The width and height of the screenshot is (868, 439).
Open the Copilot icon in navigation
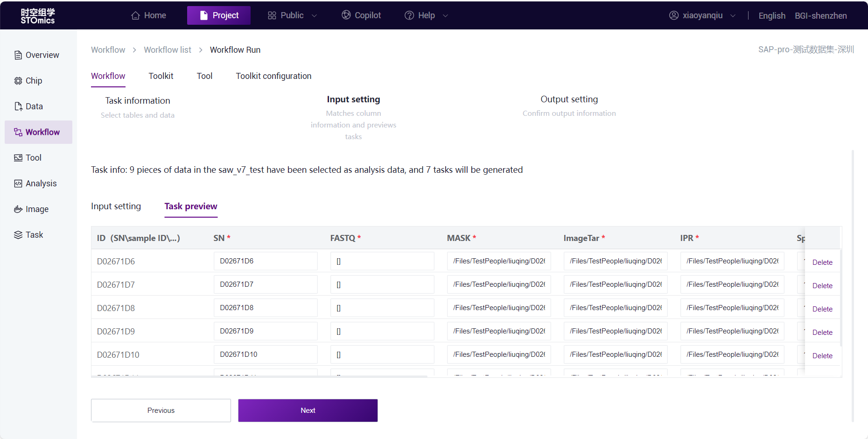click(346, 15)
